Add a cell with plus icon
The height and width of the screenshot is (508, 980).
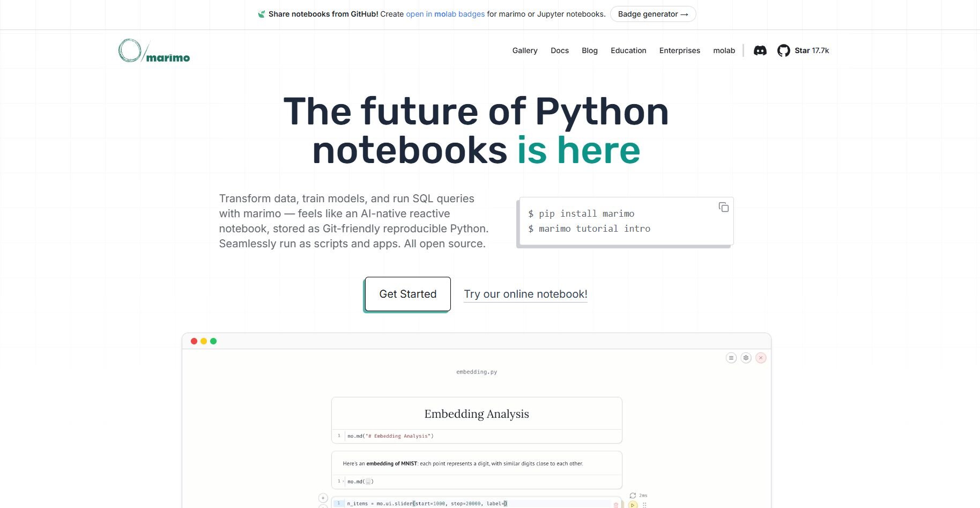click(323, 498)
